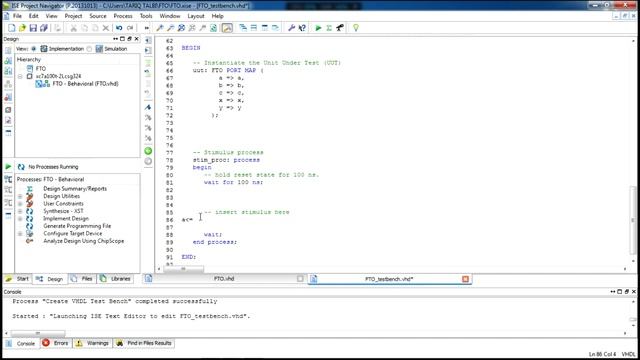Click the Redo arrow icon

pyautogui.click(x=130, y=28)
